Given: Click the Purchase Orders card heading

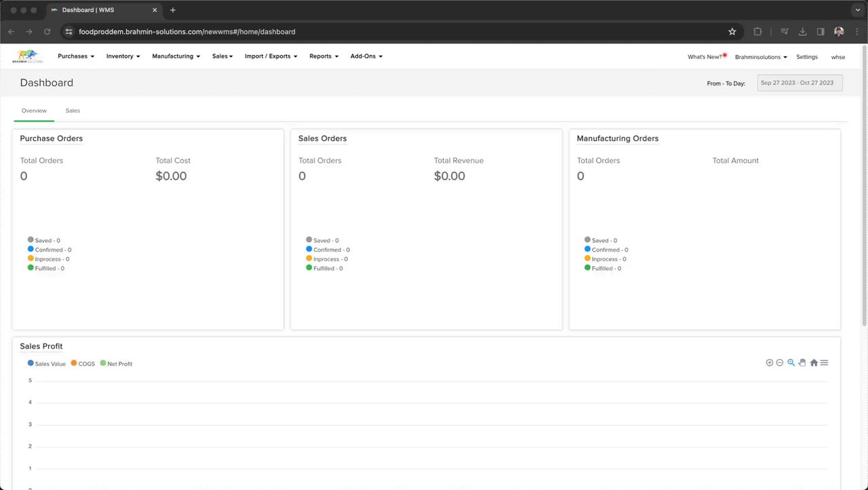Looking at the screenshot, I should click(x=52, y=138).
